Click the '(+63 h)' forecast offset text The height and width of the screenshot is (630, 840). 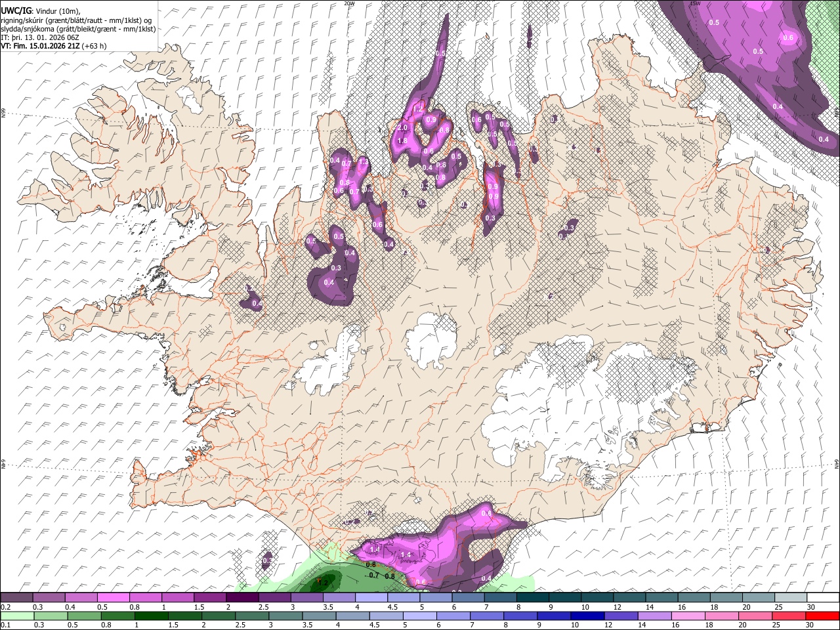coord(94,46)
